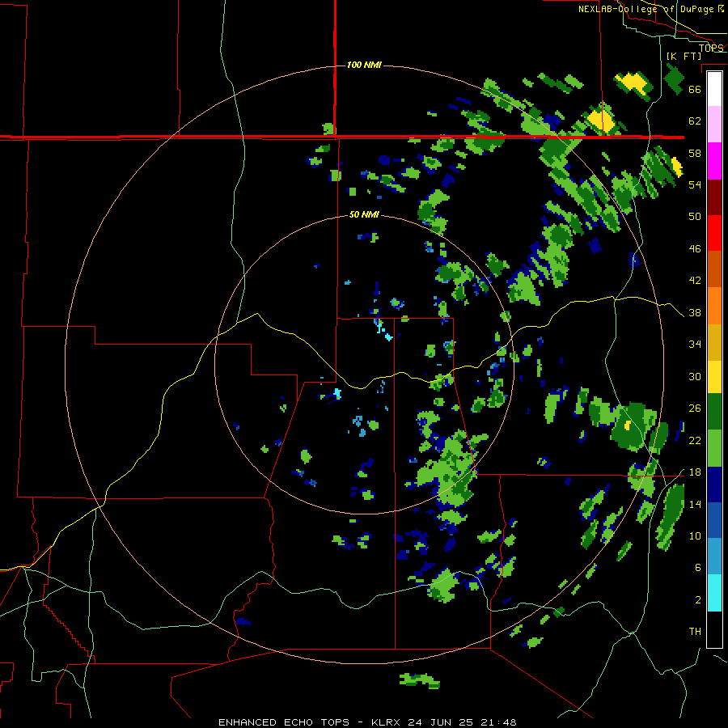Click the 14 value on the scale

[x=695, y=504]
